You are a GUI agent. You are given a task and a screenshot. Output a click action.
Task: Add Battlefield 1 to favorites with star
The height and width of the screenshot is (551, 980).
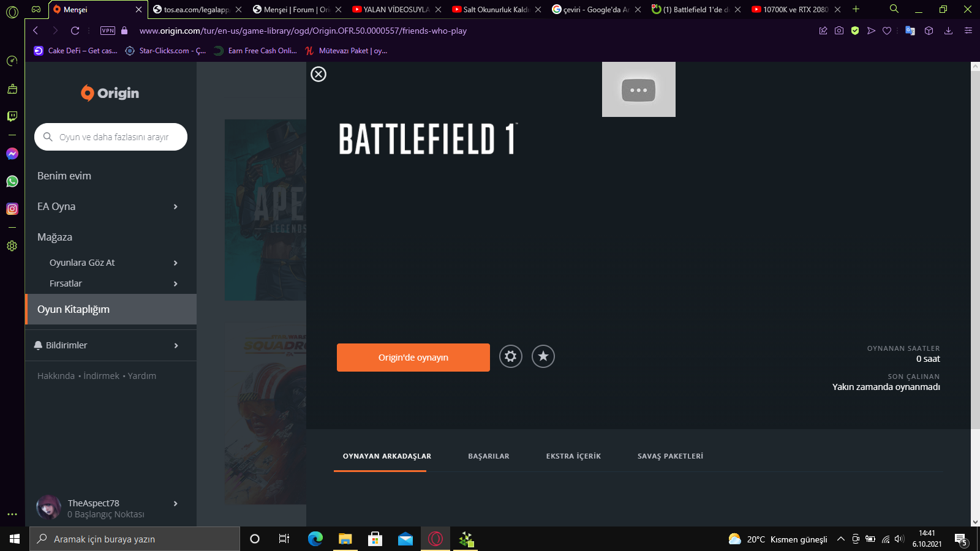pos(543,356)
